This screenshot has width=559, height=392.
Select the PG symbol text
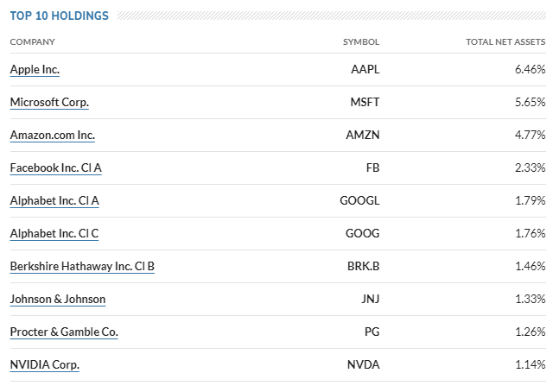(372, 332)
